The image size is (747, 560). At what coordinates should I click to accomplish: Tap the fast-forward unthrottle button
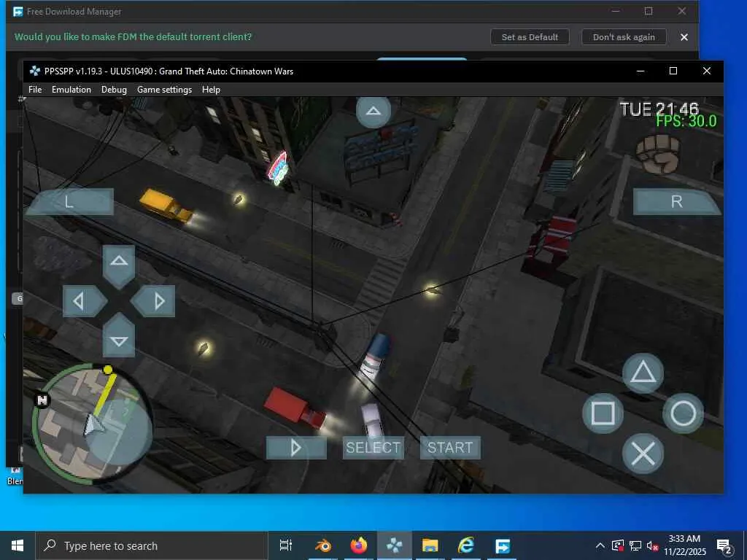tap(296, 448)
